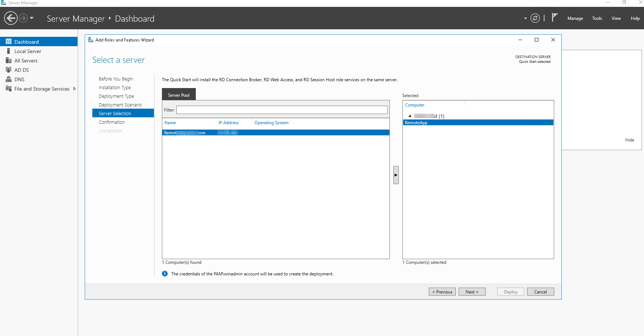
Task: Open the notifications flag icon
Action: [555, 17]
